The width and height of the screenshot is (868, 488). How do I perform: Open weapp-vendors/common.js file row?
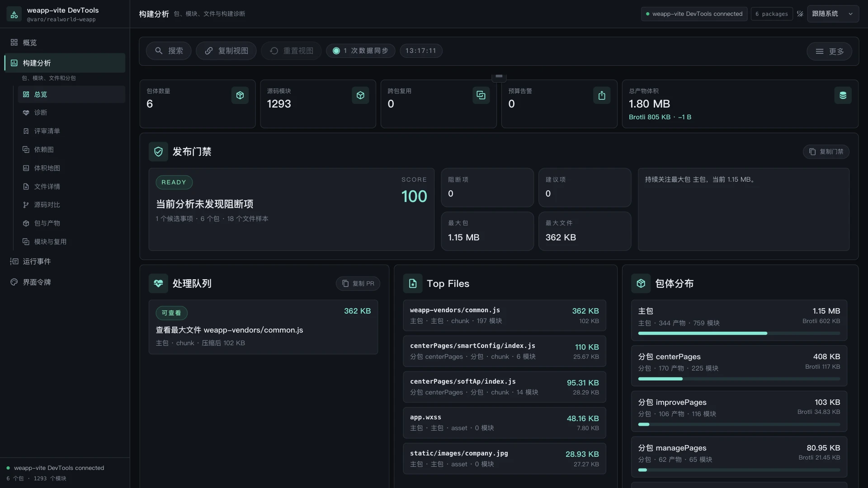tap(505, 315)
